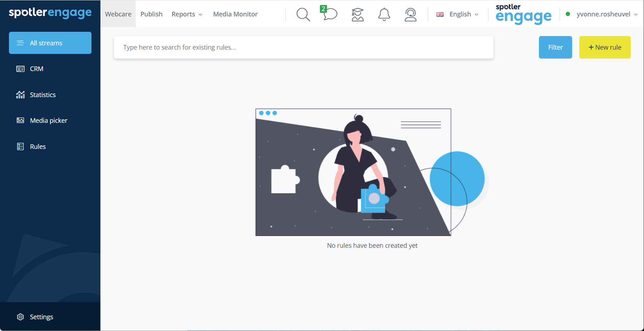Go to the Media Monitor tab
Screen dimensions: 644x331
pyautogui.click(x=235, y=14)
